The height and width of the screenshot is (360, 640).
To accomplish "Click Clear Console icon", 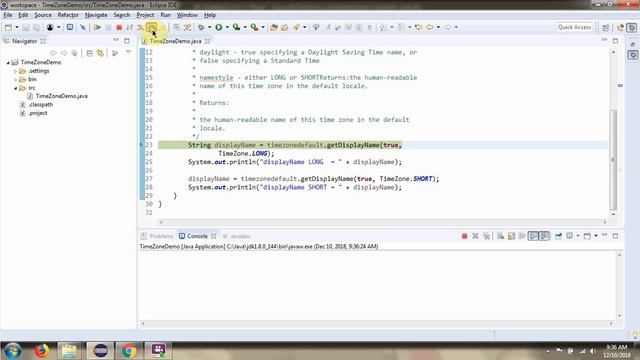I will coord(500,236).
